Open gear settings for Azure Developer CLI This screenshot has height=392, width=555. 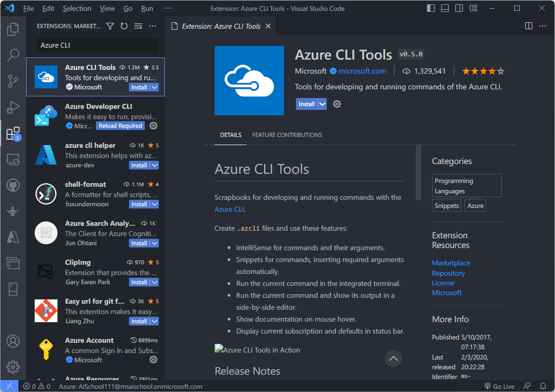pos(153,126)
